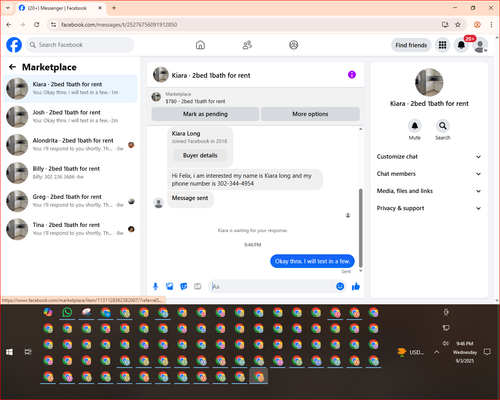Click the volume speaker tray icon
This screenshot has width=500, height=400.
coord(446,343)
